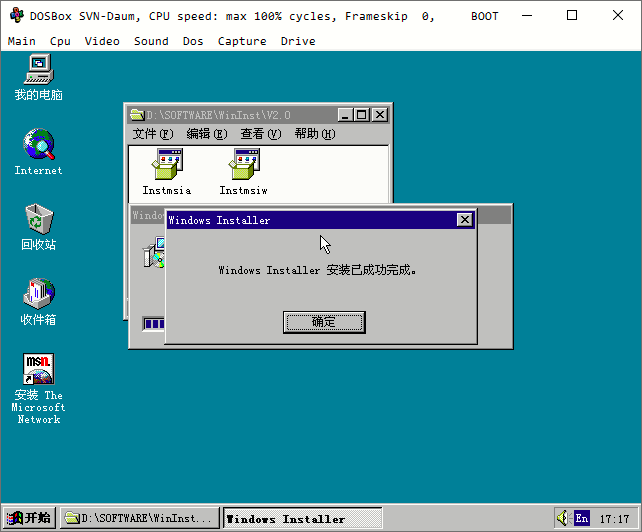Select the 收件箱 inbox icon
642x532 pixels.
point(38,302)
